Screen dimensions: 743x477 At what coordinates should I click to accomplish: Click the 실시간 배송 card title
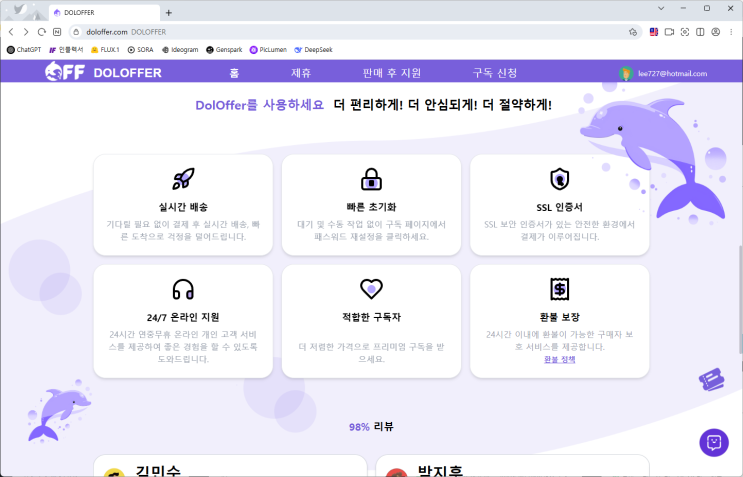coord(183,207)
